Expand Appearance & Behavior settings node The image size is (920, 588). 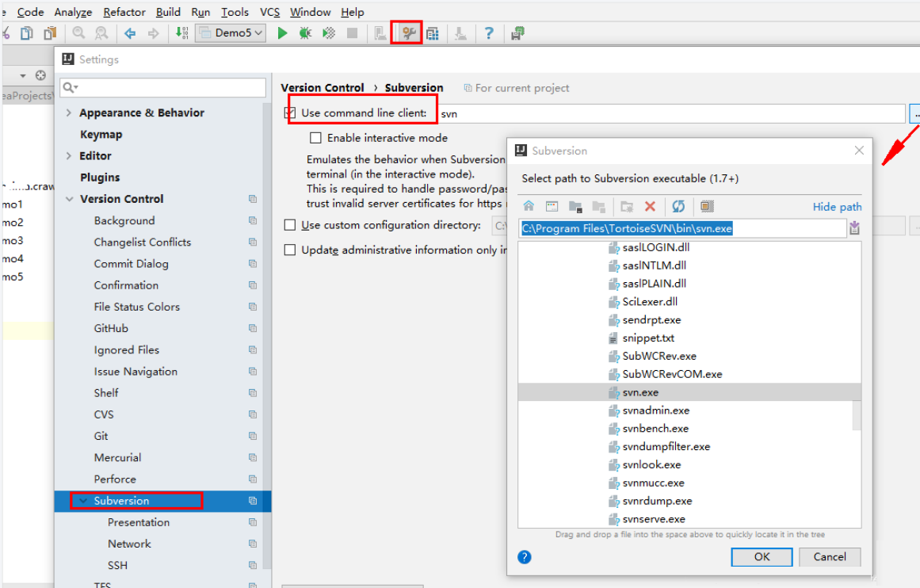[x=69, y=113]
